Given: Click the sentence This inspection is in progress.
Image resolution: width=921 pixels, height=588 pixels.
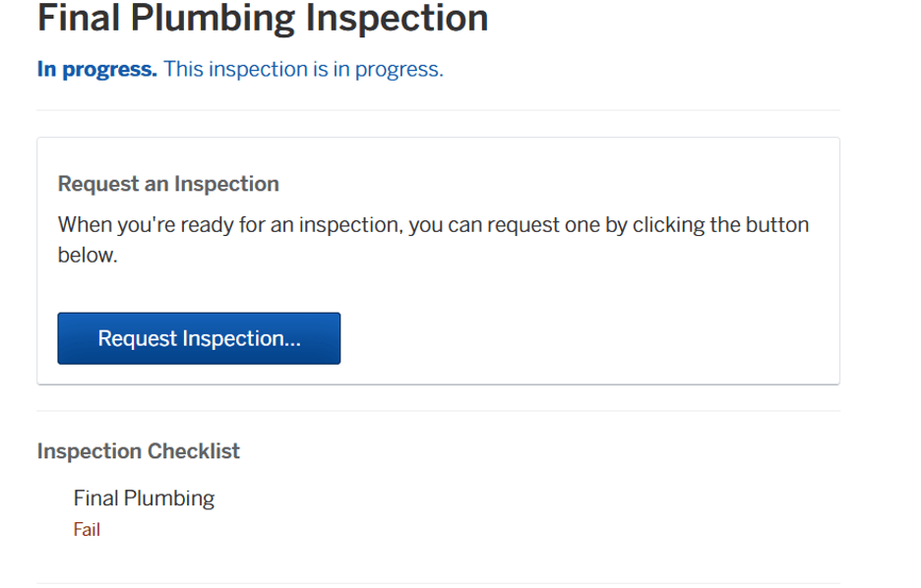Looking at the screenshot, I should (303, 69).
